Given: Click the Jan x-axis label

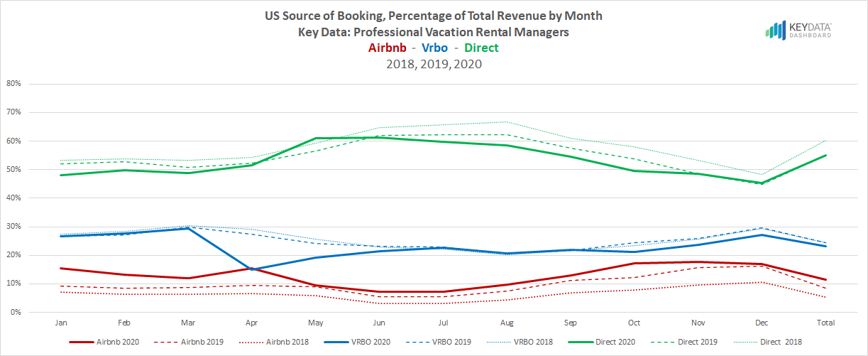Looking at the screenshot, I should (x=60, y=323).
